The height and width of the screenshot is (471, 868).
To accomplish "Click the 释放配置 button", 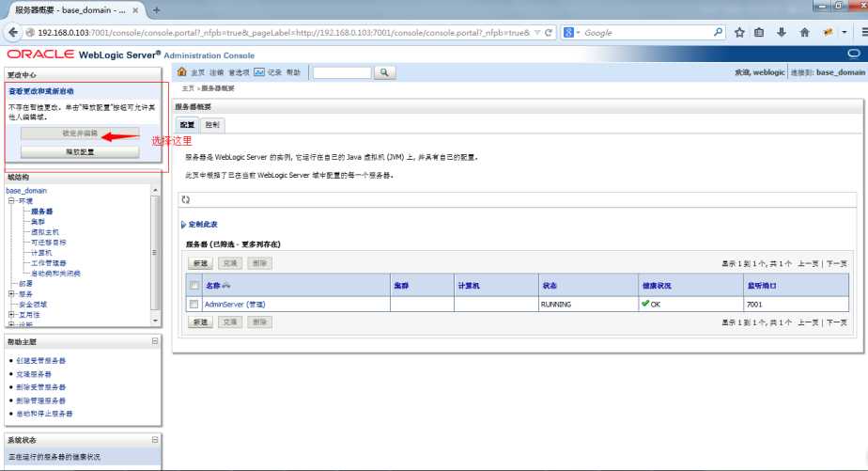I will pyautogui.click(x=80, y=151).
